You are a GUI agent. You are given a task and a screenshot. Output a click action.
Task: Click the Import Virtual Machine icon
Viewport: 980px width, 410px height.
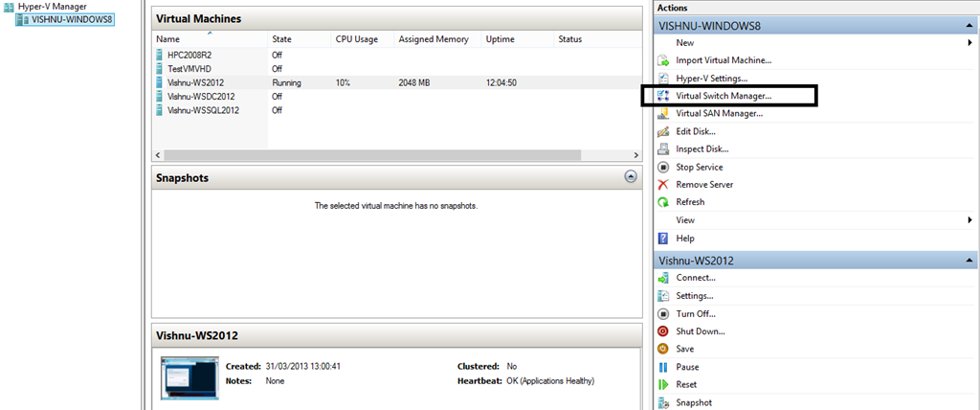tap(663, 60)
